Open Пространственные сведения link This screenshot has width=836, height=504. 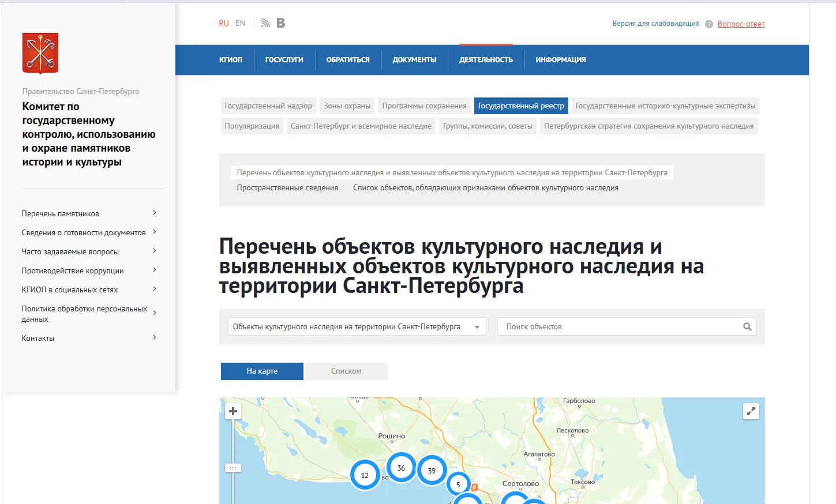click(287, 188)
